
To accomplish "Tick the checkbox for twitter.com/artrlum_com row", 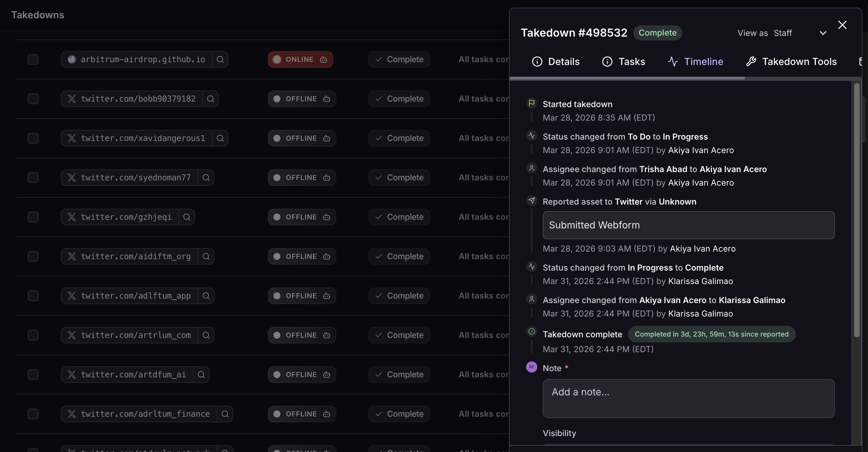I will point(33,335).
